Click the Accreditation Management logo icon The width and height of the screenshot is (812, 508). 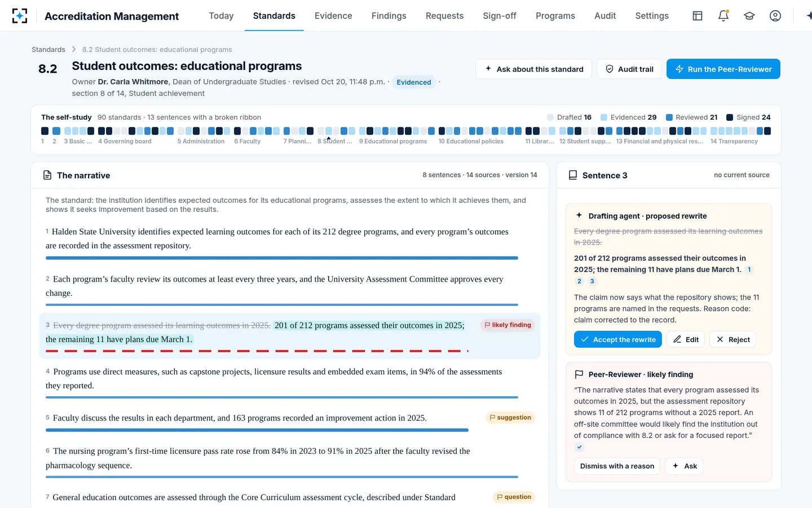(20, 16)
